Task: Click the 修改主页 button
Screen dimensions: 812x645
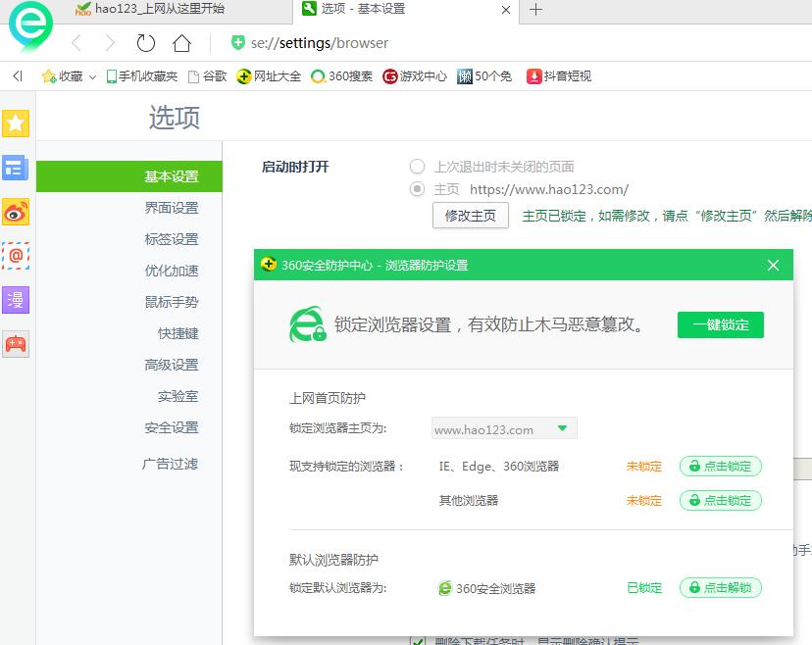Action: (470, 217)
